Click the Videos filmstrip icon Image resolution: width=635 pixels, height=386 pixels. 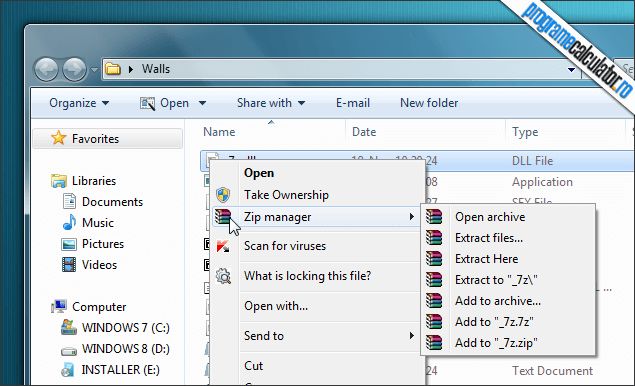69,265
